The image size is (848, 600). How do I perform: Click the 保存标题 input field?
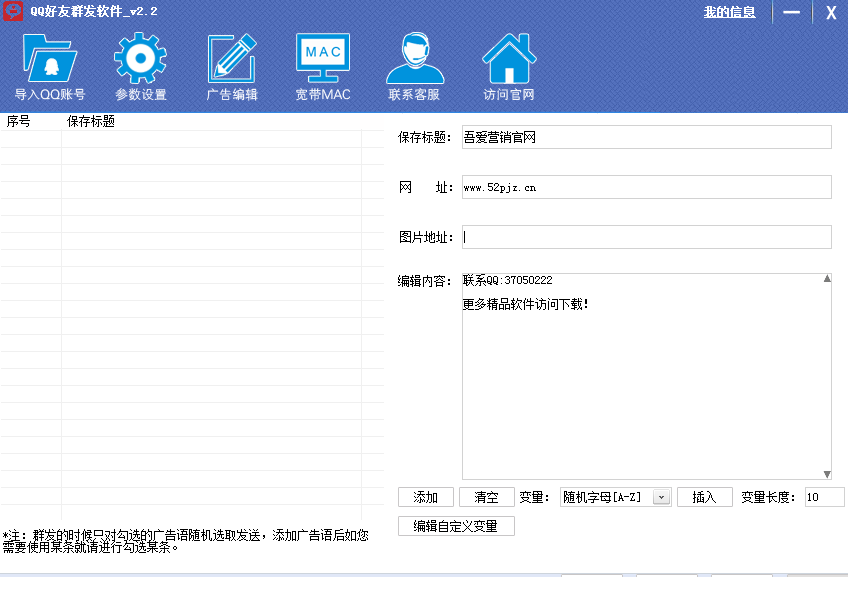coord(646,137)
